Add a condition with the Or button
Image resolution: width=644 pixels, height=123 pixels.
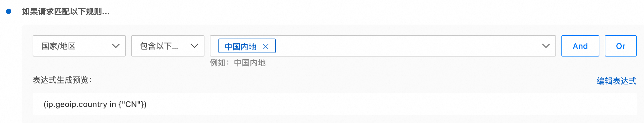(x=621, y=46)
